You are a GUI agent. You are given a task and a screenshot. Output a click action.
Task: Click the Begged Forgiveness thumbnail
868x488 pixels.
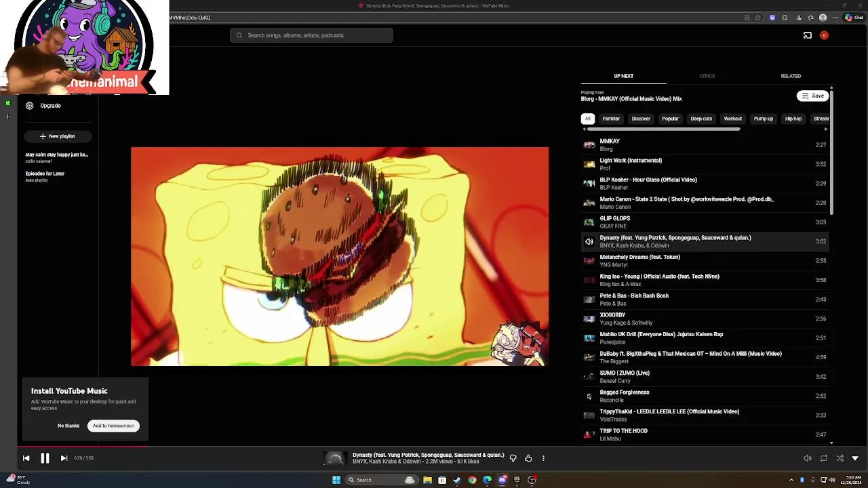coord(589,396)
